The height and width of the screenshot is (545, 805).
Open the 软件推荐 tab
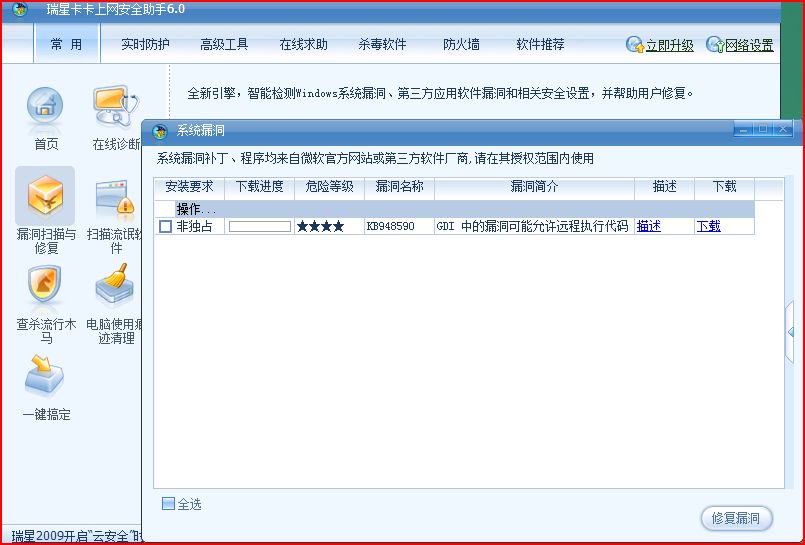click(x=540, y=45)
